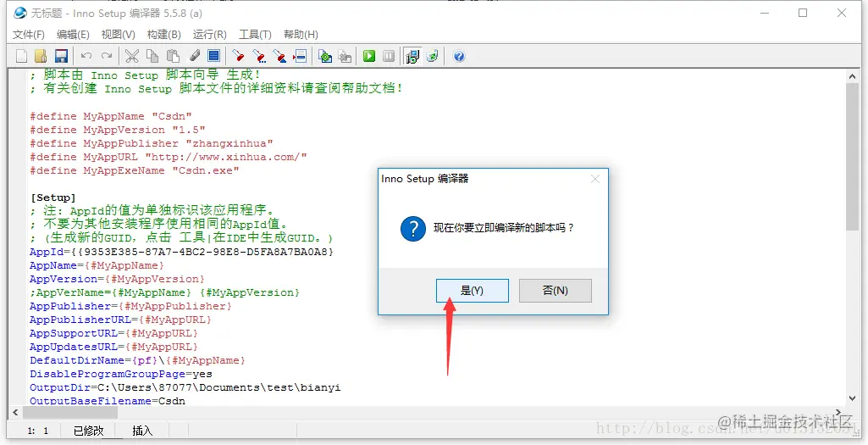Click the #define MyAppName "Csdn" line

111,116
